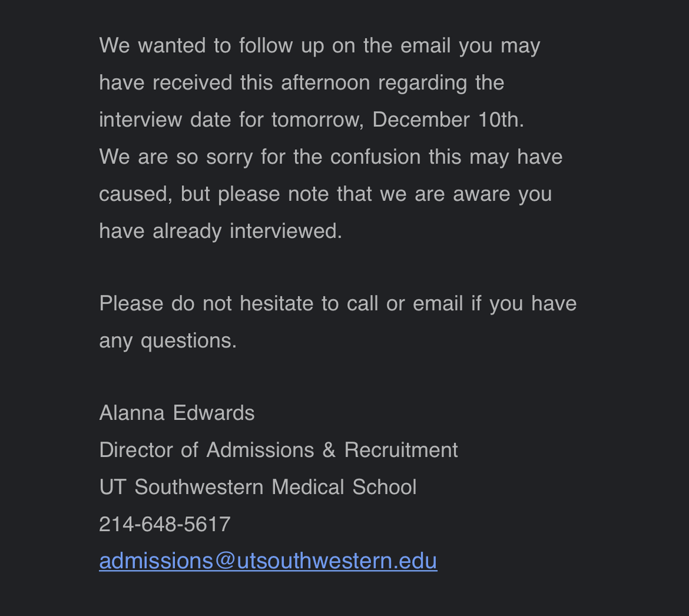The image size is (689, 616).
Task: Click the word 'Recruitment' in the signature
Action: tap(401, 450)
